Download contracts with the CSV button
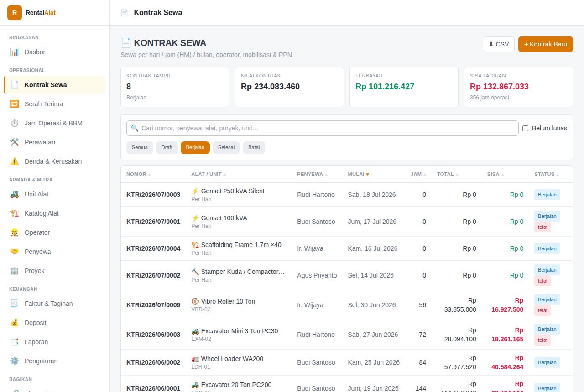This screenshot has height=392, width=584. click(499, 44)
